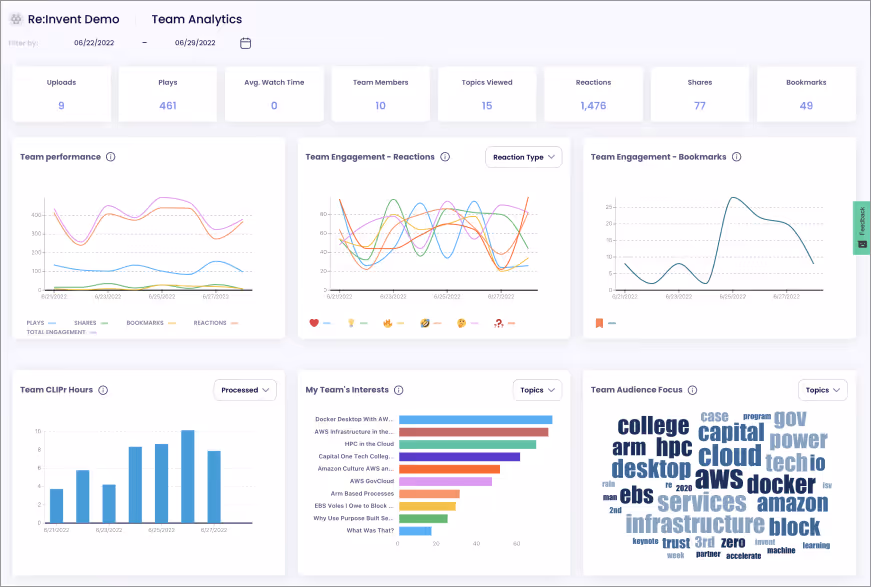This screenshot has height=587, width=871.
Task: Click the word 'docker' in word cloud
Action: [x=781, y=484]
